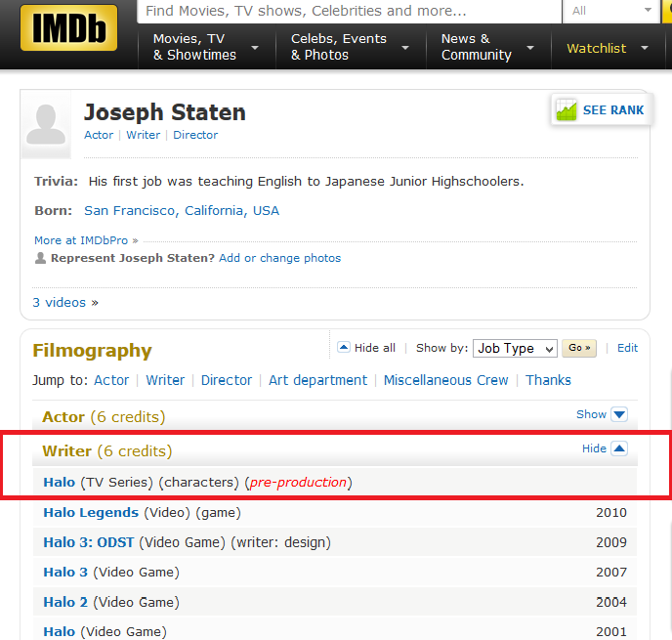Open the San Francisco, California, USA link
672x640 pixels.
pyautogui.click(x=182, y=210)
